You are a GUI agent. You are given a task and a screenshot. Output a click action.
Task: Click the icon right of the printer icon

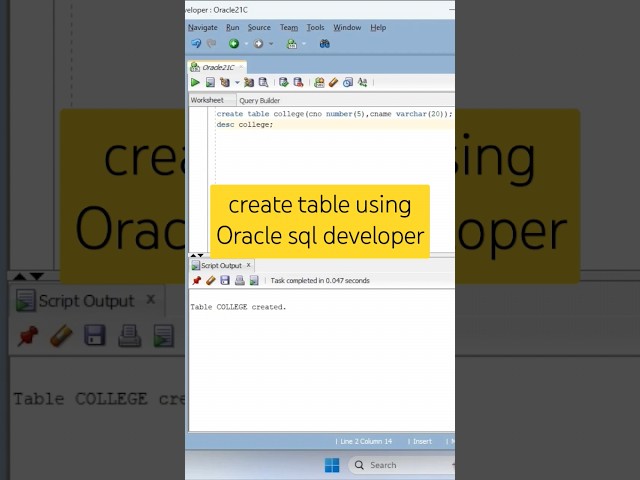[x=254, y=280]
